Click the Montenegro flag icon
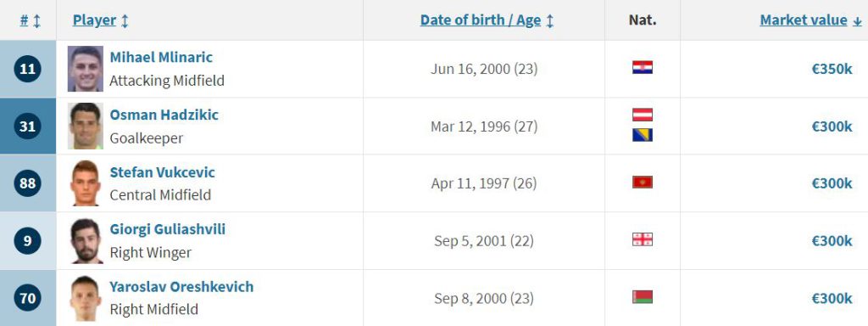The height and width of the screenshot is (326, 868). click(x=643, y=183)
